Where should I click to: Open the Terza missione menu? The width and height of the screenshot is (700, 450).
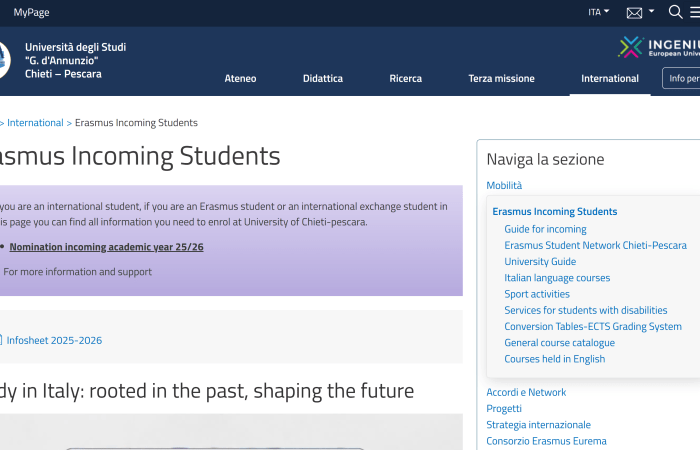[501, 78]
